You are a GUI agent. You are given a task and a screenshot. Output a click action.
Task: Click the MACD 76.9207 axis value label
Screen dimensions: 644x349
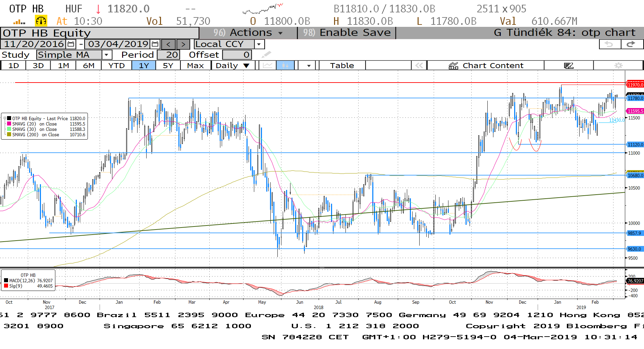635,281
